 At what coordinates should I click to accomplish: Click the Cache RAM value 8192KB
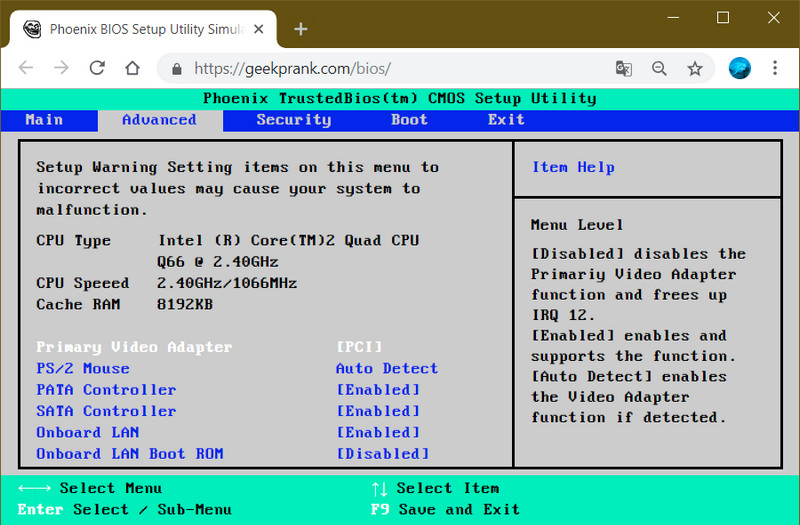click(x=185, y=305)
